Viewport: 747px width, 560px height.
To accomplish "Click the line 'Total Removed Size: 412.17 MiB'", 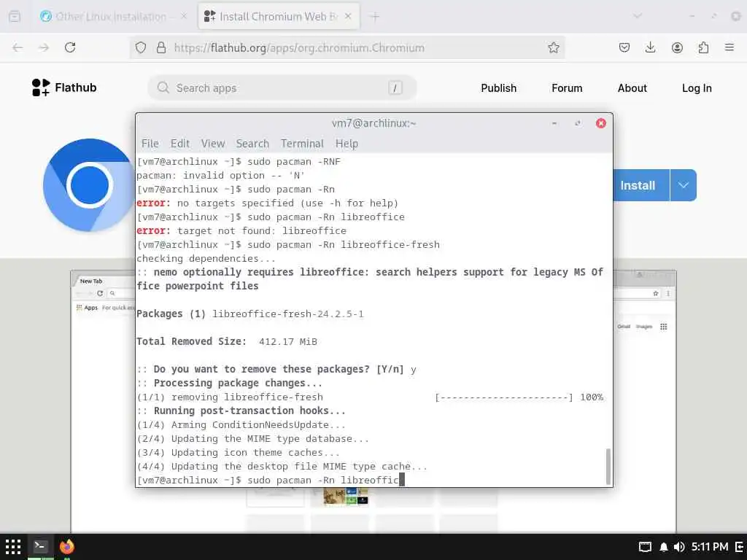I will (x=227, y=341).
